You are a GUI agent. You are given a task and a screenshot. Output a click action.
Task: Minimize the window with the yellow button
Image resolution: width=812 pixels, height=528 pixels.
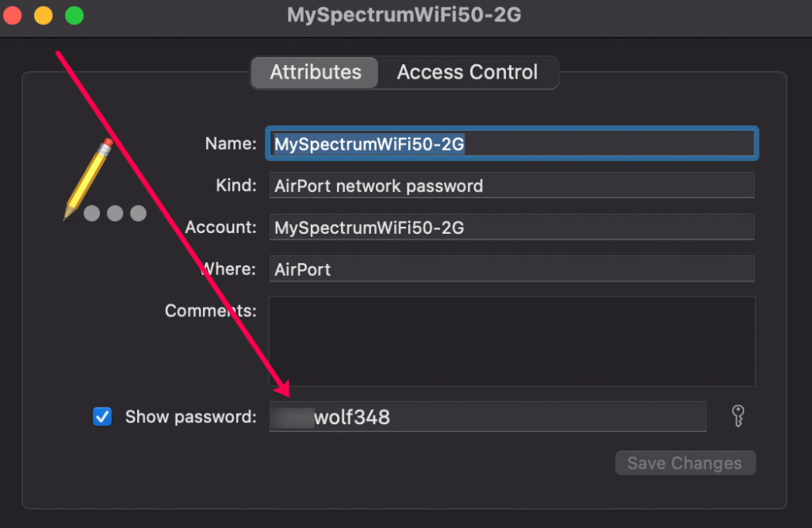43,14
